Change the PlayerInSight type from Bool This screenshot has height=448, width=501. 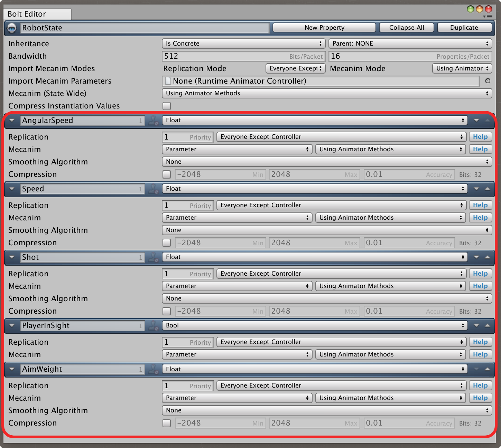point(315,325)
